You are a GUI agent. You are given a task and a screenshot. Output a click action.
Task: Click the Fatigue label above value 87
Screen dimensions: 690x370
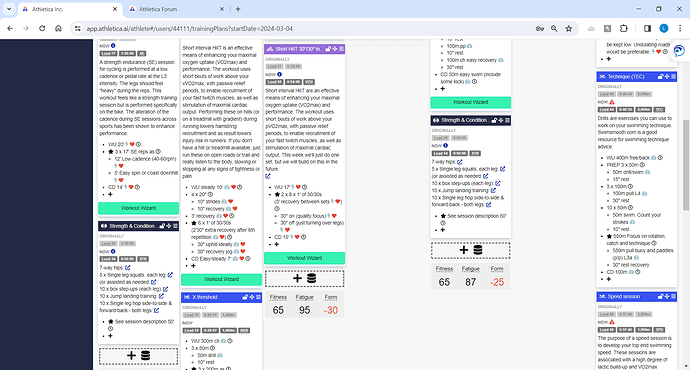tap(470, 269)
